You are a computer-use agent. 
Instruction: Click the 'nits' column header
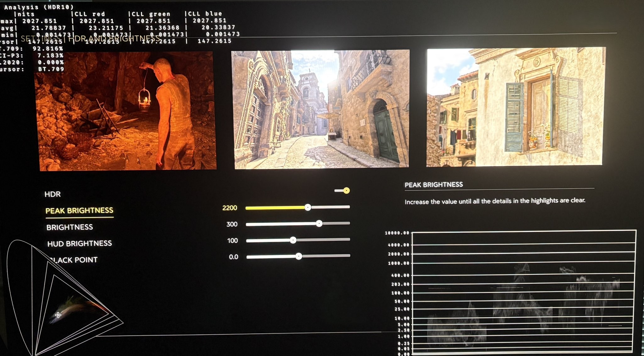pos(26,14)
